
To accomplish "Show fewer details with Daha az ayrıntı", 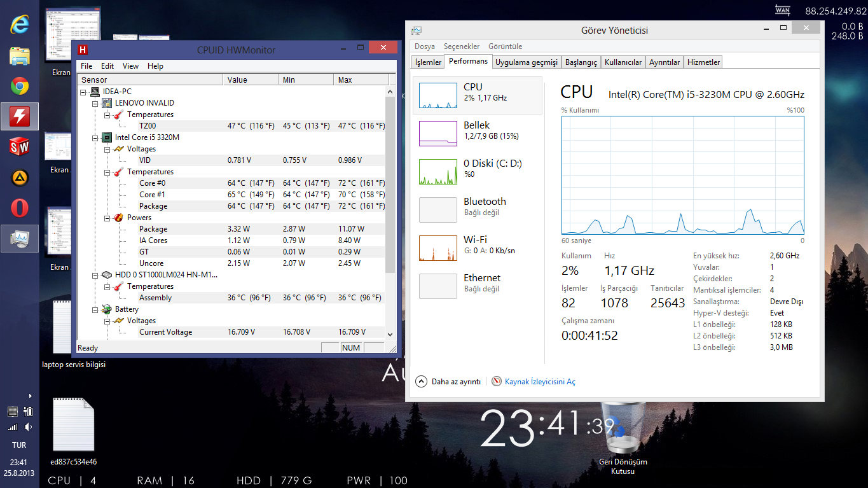I will tap(448, 382).
